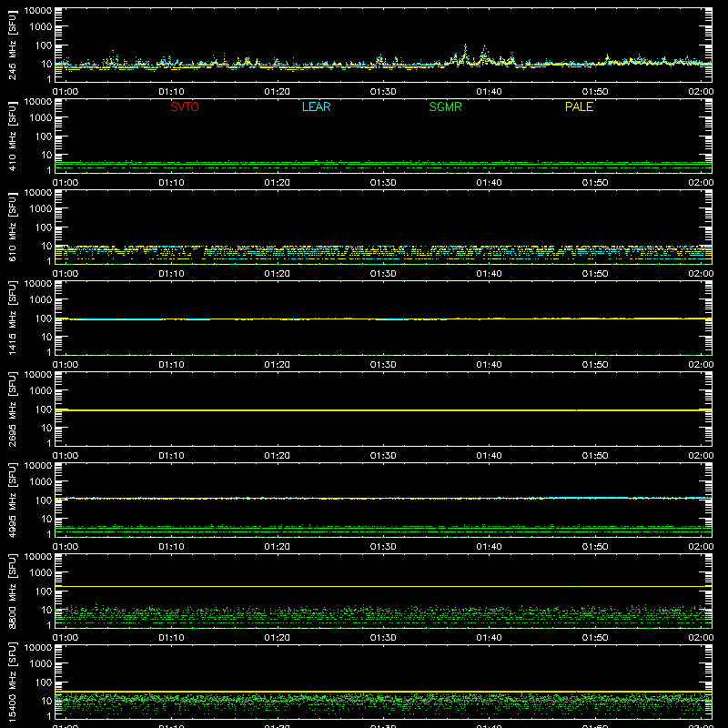Viewport: 728px width, 728px height.
Task: Click the cyan LEAR legend label
Action: coord(316,106)
